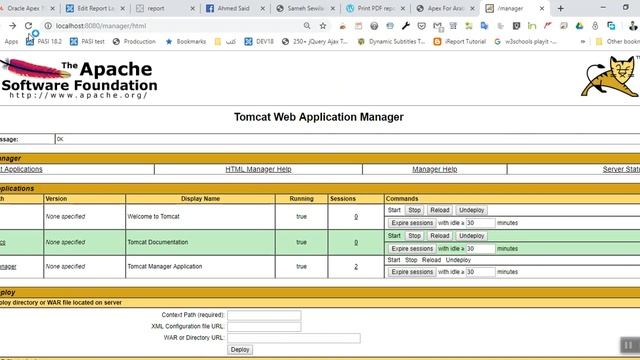Open the DEV18 bookmark
The height and width of the screenshot is (360, 640).
point(259,42)
